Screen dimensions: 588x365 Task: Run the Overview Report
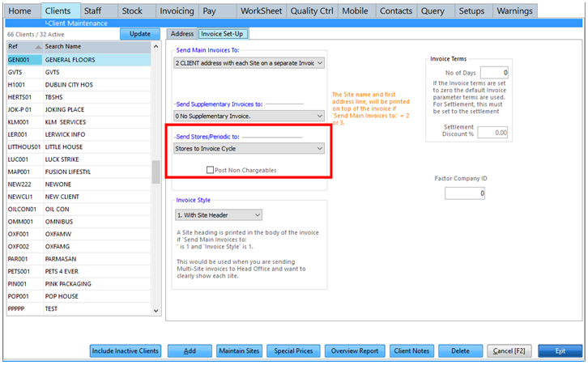point(355,351)
